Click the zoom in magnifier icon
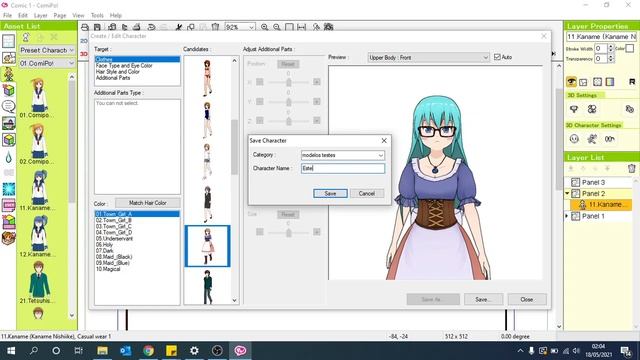Screen dimensions: 640x360 click(264, 27)
